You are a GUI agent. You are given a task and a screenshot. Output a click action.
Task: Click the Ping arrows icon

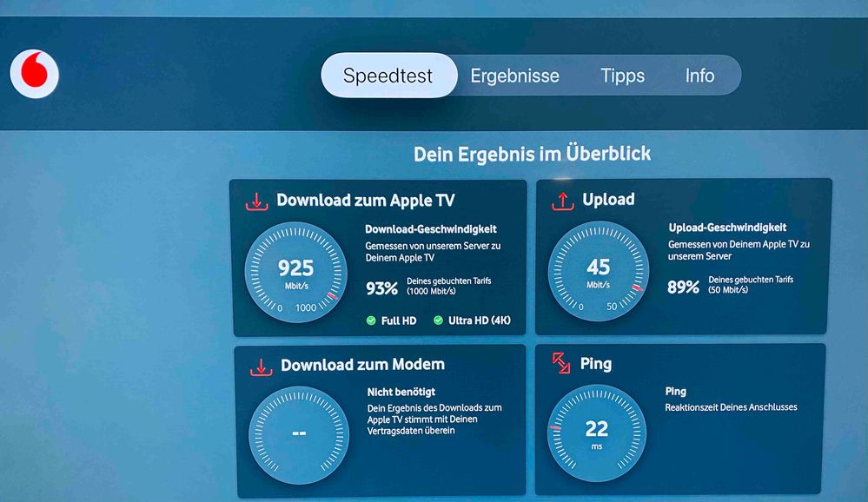pos(561,363)
